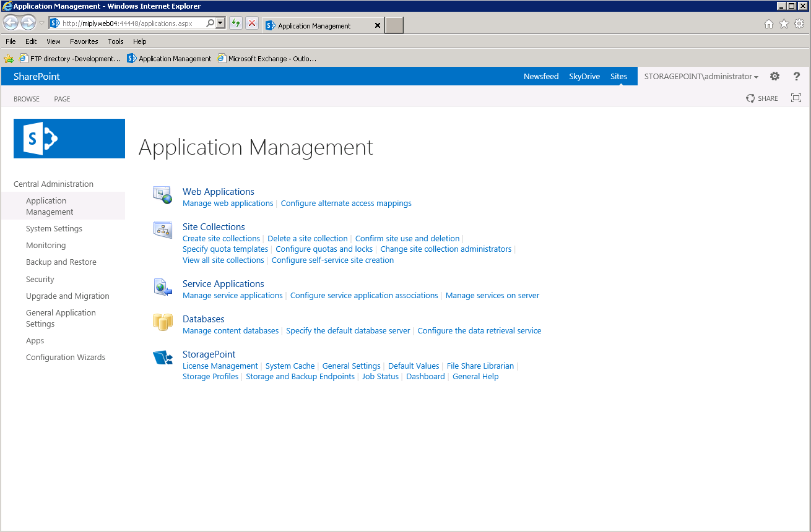The image size is (811, 532).
Task: Open Specify quota templates link
Action: point(225,249)
